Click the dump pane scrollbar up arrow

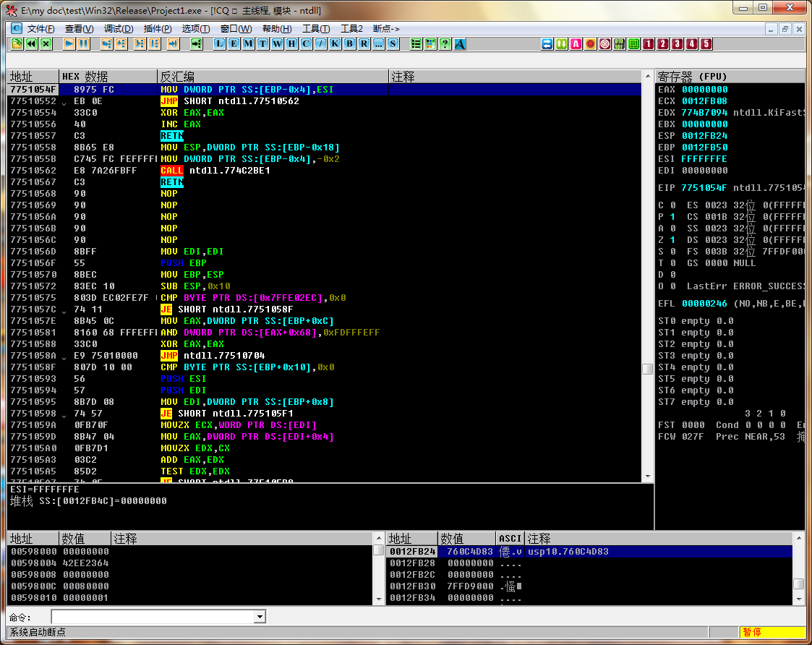(x=379, y=538)
